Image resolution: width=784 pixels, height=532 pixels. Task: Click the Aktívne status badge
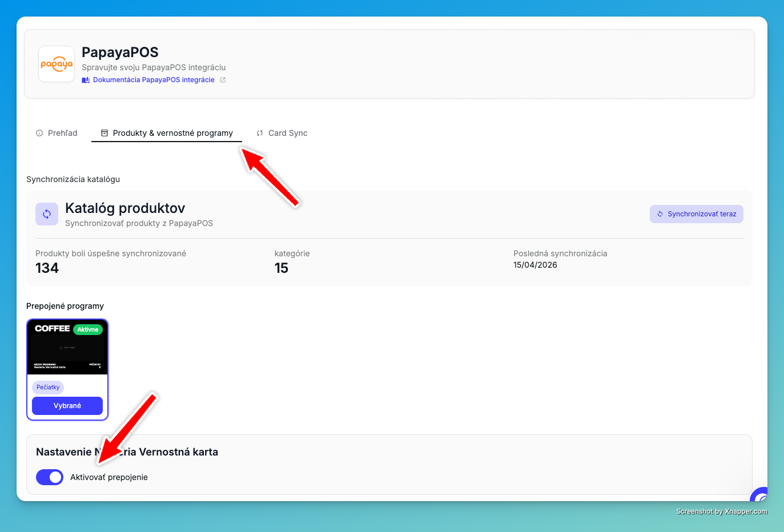click(88, 329)
